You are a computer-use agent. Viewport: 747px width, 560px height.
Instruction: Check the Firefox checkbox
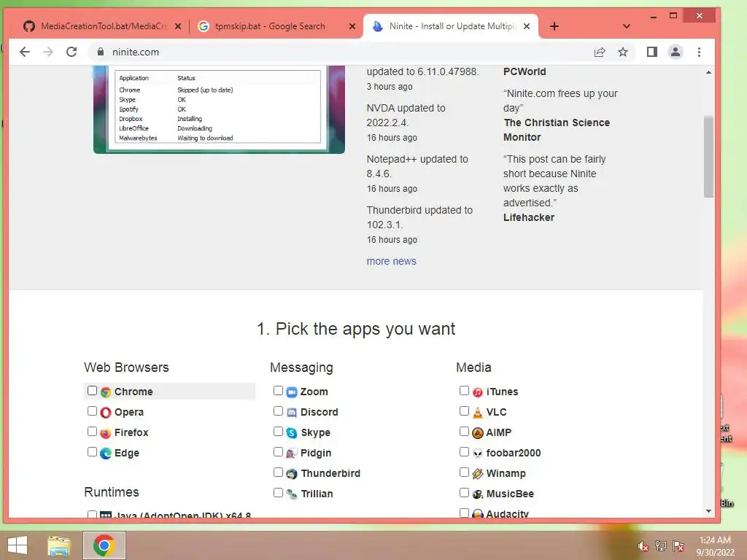point(92,432)
